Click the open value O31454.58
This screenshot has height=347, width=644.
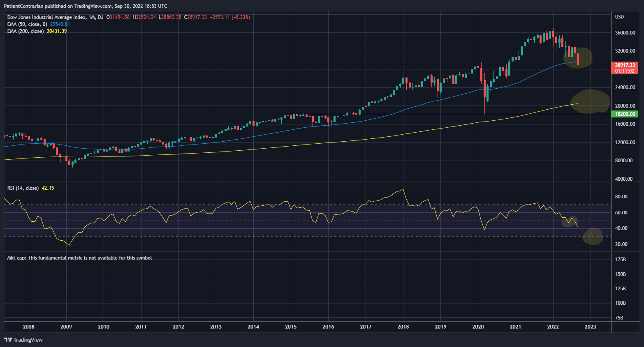tap(118, 17)
